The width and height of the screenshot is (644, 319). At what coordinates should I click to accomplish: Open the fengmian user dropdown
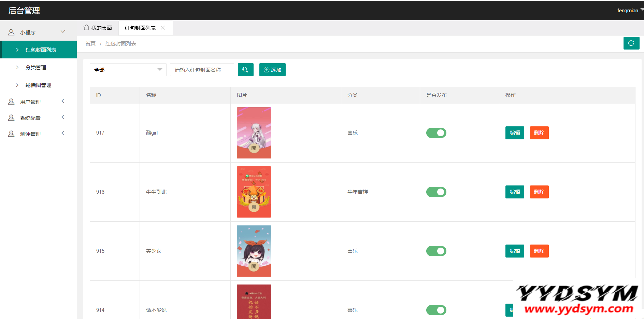(x=629, y=11)
